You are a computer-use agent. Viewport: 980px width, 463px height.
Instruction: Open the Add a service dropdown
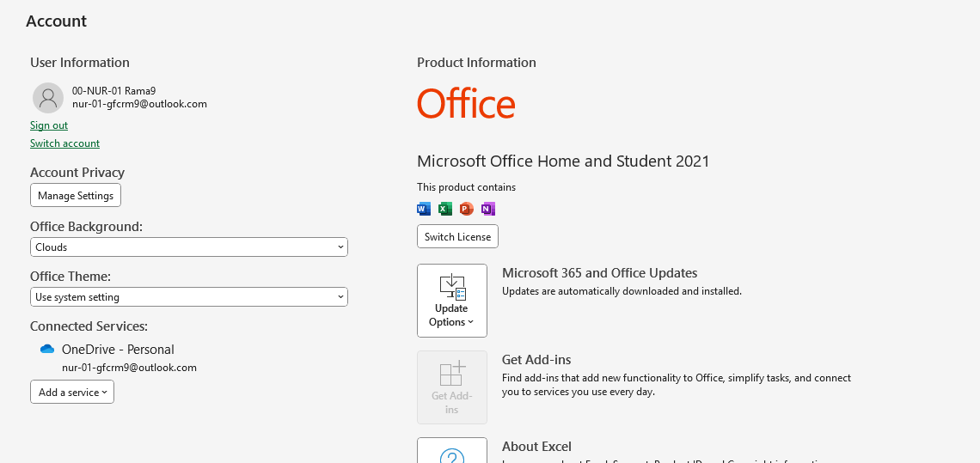(72, 393)
